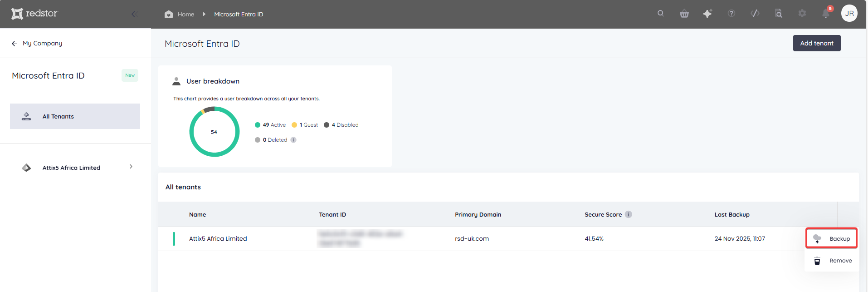The height and width of the screenshot is (292, 868).
Task: Click the New badge in sidebar
Action: click(130, 75)
